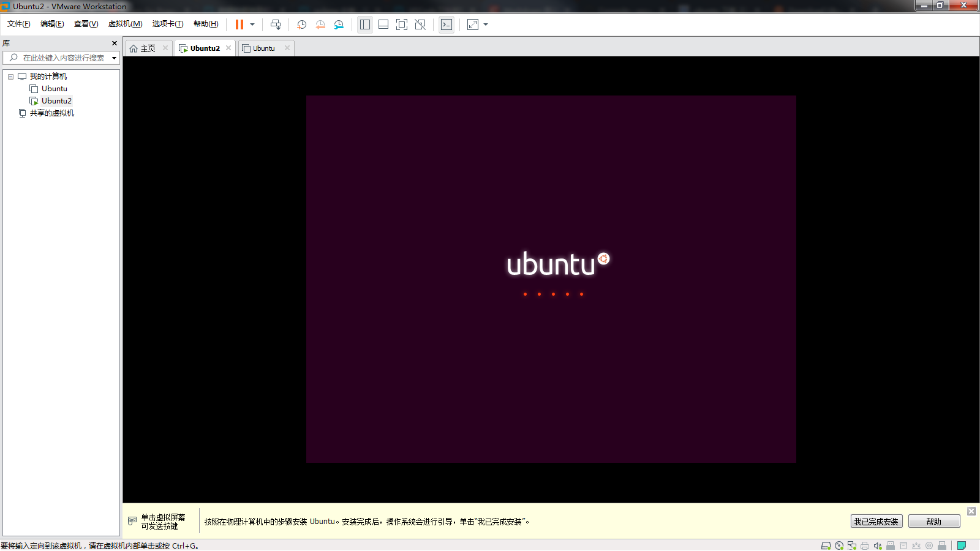
Task: Click the hard disk status icon
Action: click(826, 545)
